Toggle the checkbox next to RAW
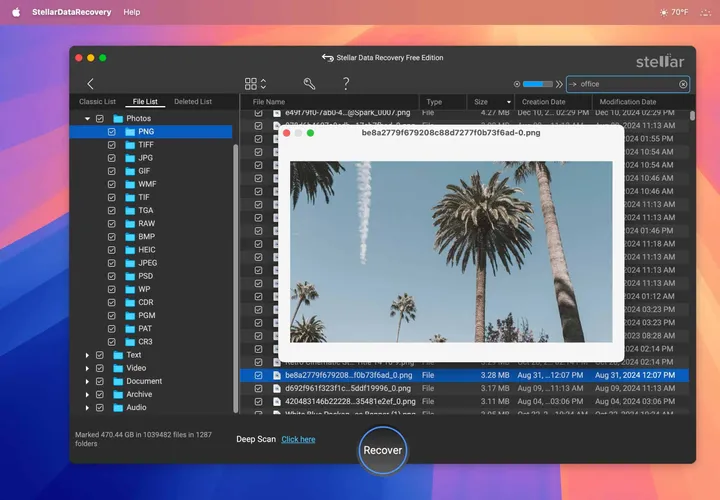 click(111, 224)
